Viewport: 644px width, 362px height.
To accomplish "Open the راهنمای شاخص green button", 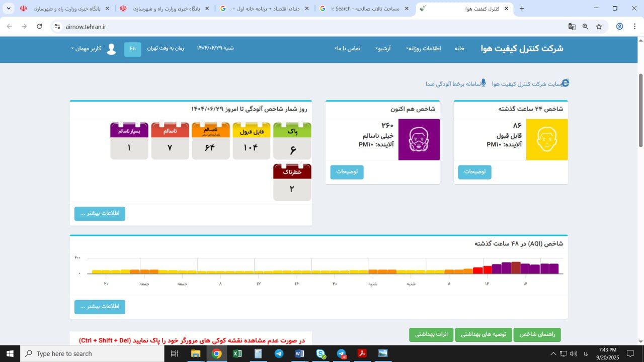I will (x=537, y=335).
